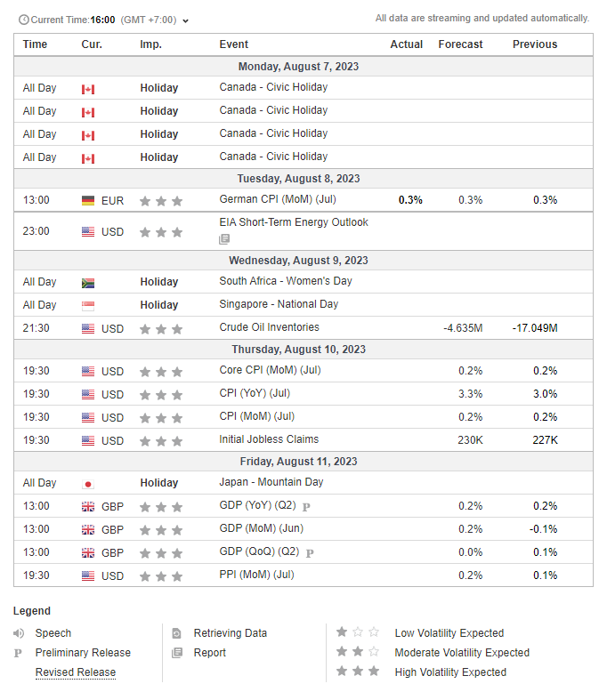Open the Initial Jobless Claims event
The image size is (599, 700).
tap(269, 439)
